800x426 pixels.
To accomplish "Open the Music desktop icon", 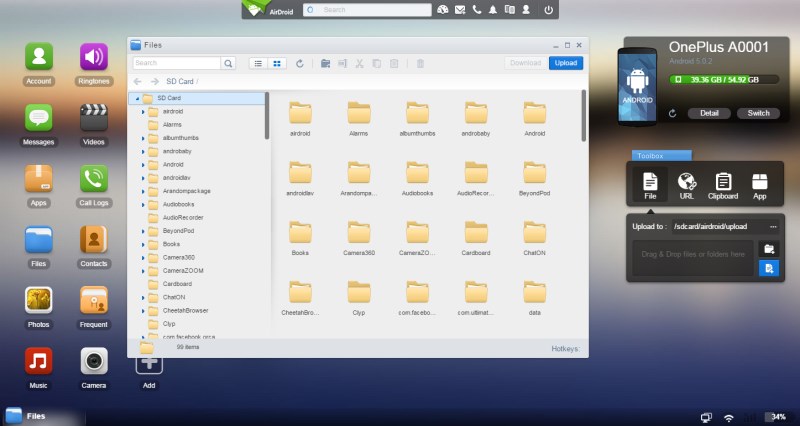I will coord(39,361).
